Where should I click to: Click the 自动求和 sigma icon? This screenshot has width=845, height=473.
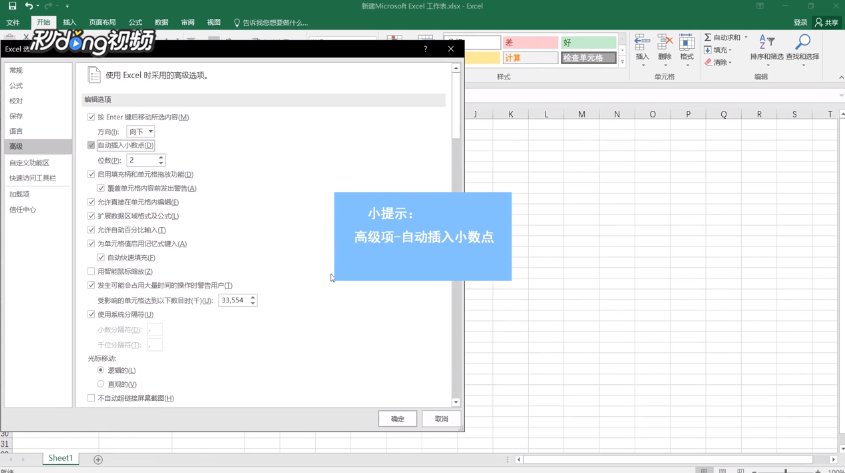coord(708,37)
